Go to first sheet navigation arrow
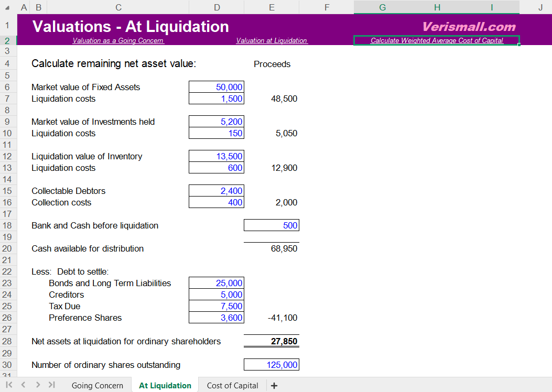The image size is (552, 392). (9, 385)
